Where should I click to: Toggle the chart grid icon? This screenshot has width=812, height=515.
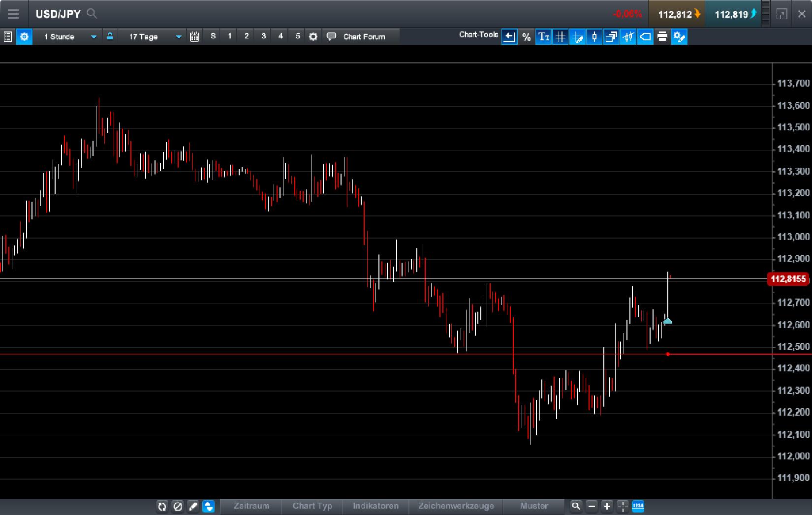(561, 36)
